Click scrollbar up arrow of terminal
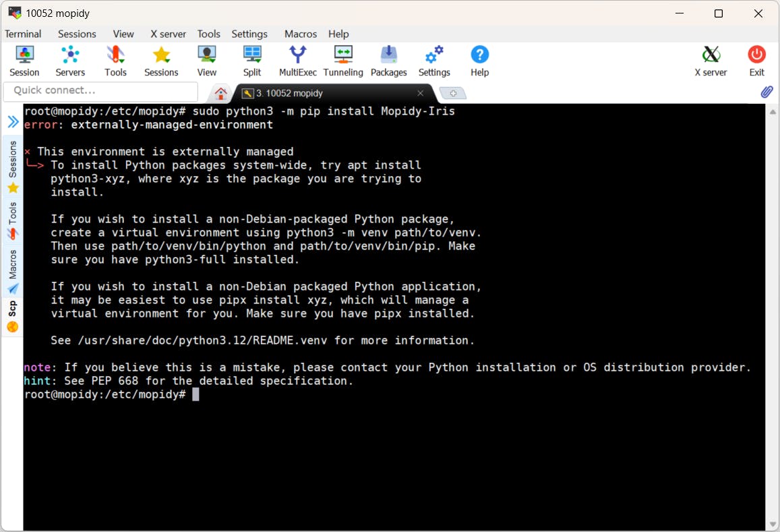The height and width of the screenshot is (532, 780). point(773,112)
